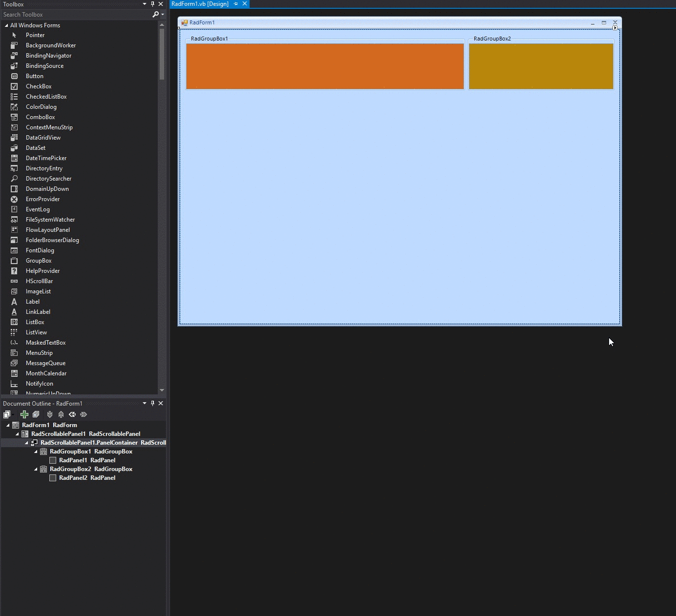Select the DirectorySearcher component
676x616 pixels.
pyautogui.click(x=48, y=179)
